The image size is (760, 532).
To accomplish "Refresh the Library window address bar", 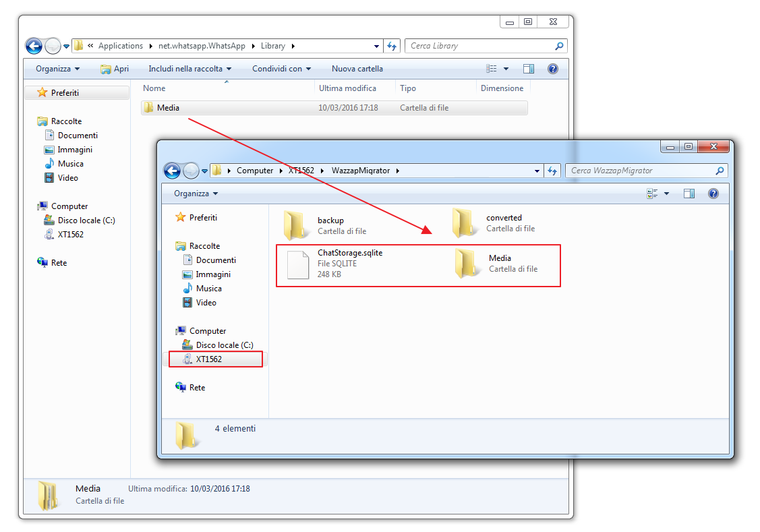I will (x=392, y=46).
